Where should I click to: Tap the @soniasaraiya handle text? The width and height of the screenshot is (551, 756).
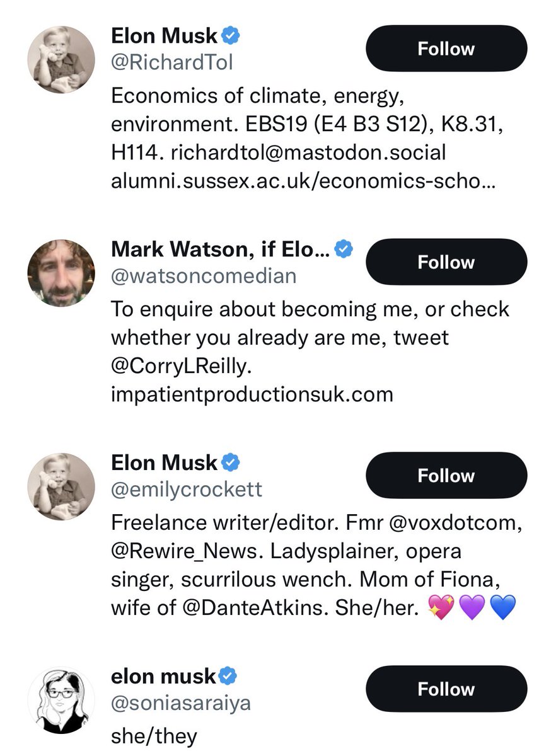point(180,703)
